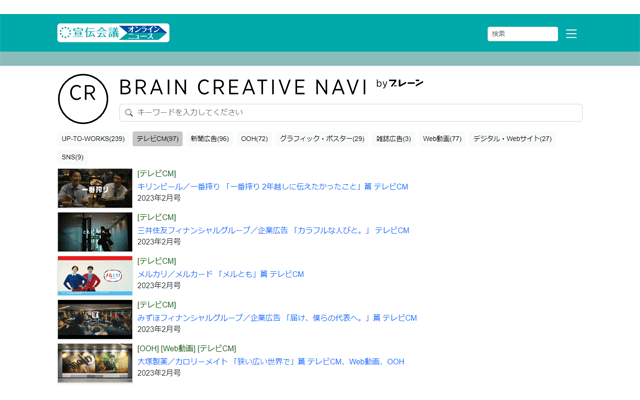The width and height of the screenshot is (640, 400).
Task: Click the CR circle logo
Action: (x=83, y=99)
